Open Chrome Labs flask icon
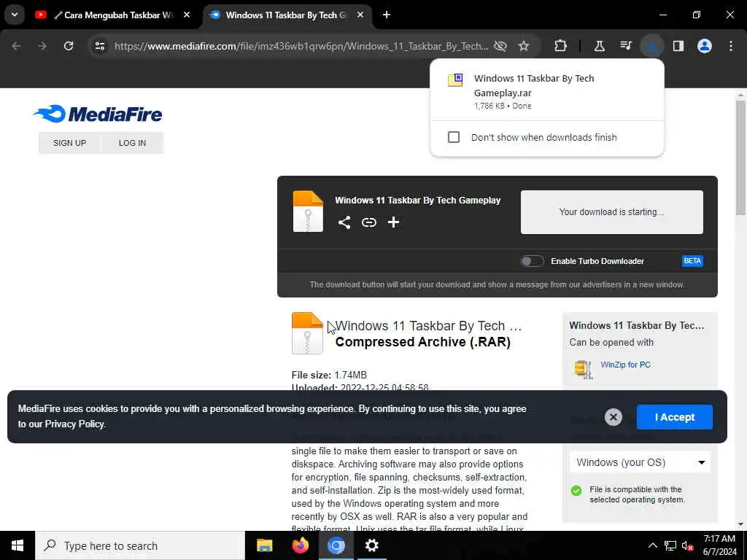This screenshot has width=747, height=560. (600, 46)
